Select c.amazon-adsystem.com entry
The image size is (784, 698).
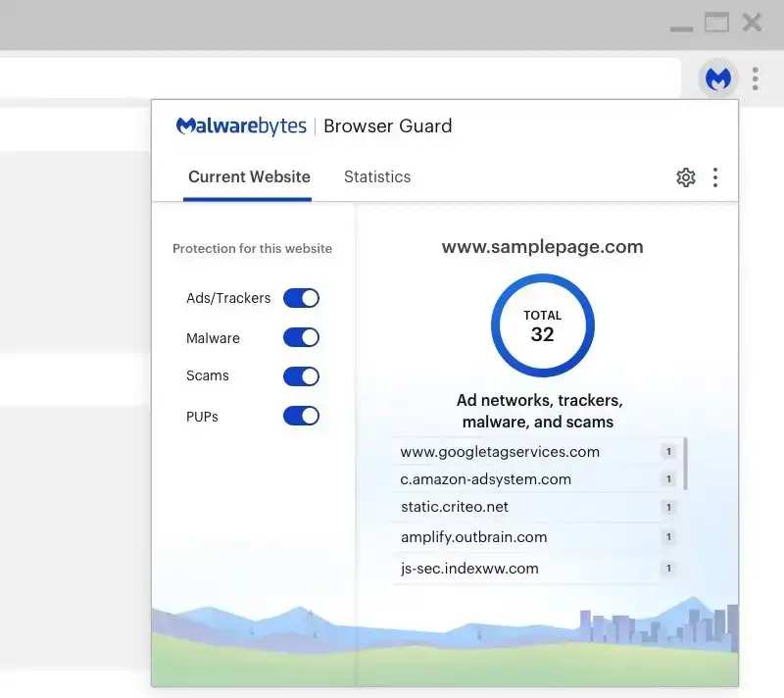click(x=537, y=479)
